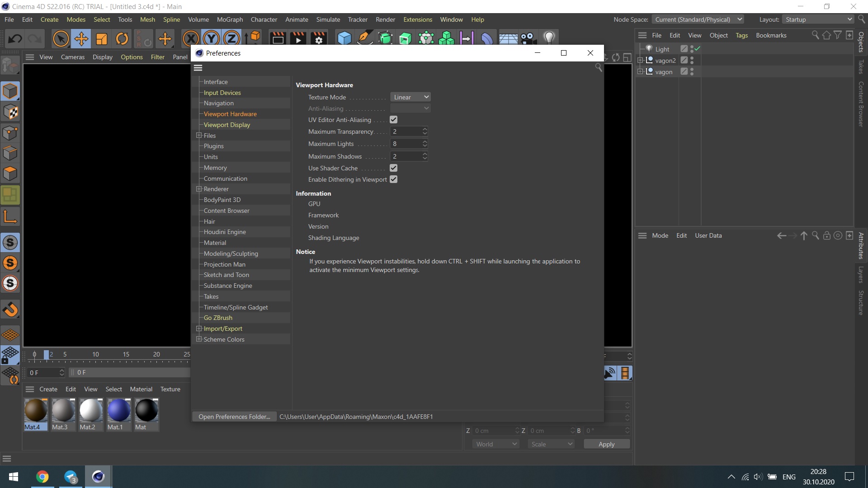Click the Enable Snap magnet icon
This screenshot has width=868, height=488.
click(x=10, y=310)
